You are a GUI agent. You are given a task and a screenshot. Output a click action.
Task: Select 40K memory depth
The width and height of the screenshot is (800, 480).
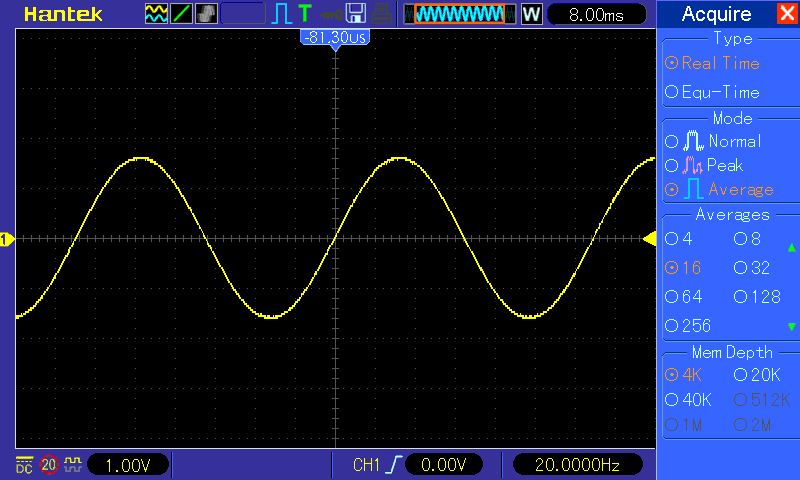pos(688,400)
